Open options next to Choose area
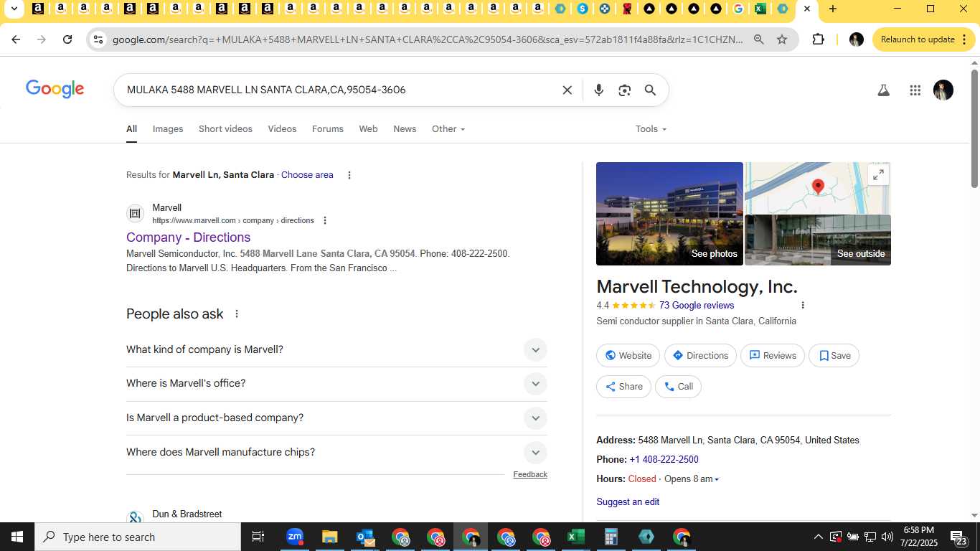This screenshot has height=551, width=980. 349,175
